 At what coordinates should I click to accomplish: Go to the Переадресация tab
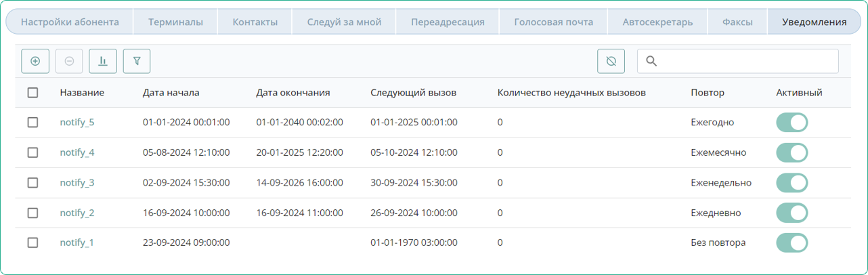pos(448,22)
